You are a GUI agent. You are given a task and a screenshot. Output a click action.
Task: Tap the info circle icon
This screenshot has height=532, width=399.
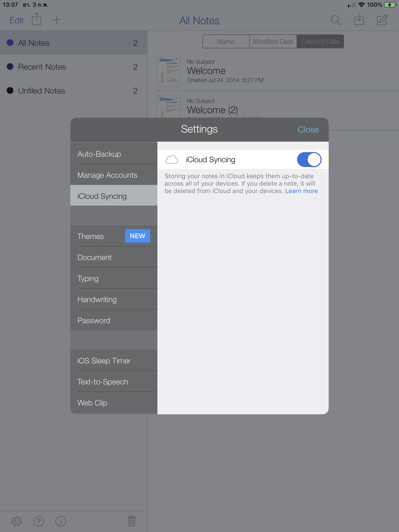(61, 521)
